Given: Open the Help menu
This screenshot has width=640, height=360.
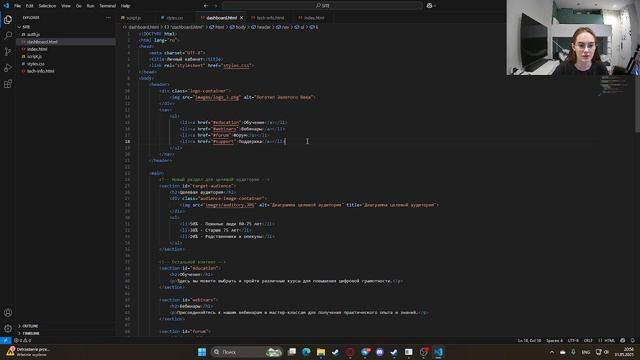Looking at the screenshot, I should point(126,6).
